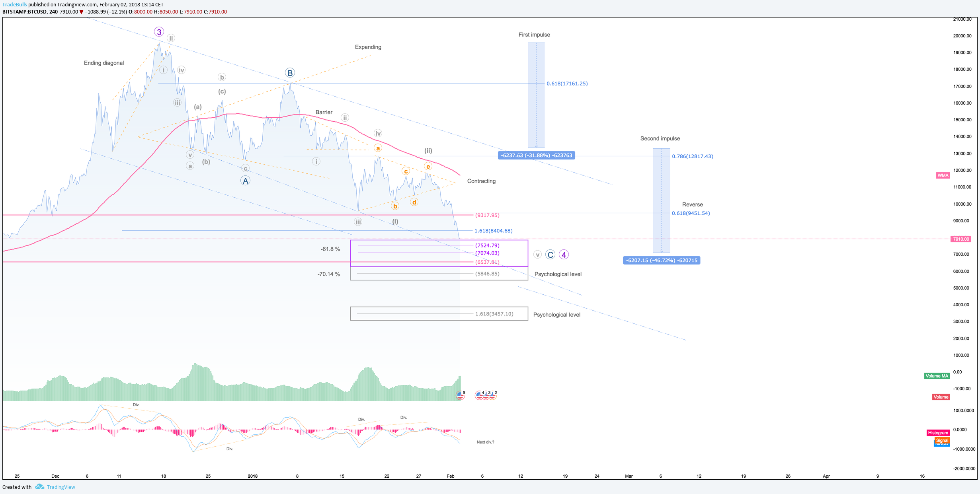
Task: Click the gray (ii) label near pink curve
Action: point(428,150)
